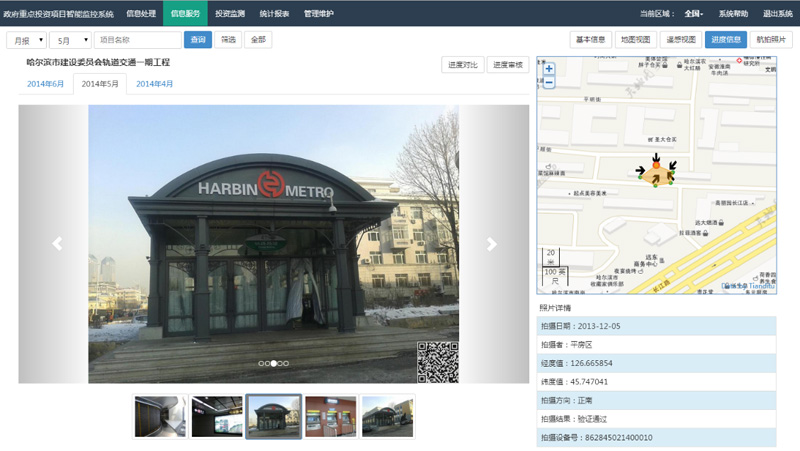Switch to the 2014年5月 tab
The image size is (800, 451).
100,84
